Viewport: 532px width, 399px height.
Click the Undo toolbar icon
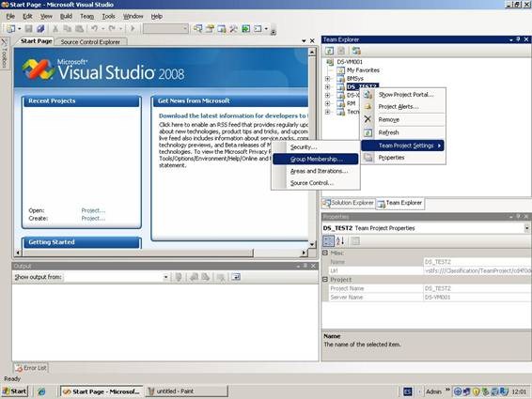95,29
